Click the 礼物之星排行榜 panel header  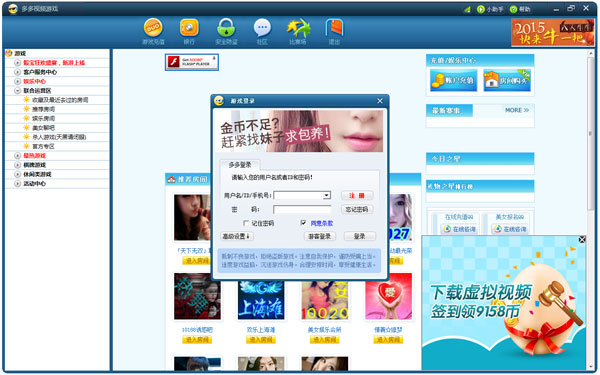[x=480, y=186]
